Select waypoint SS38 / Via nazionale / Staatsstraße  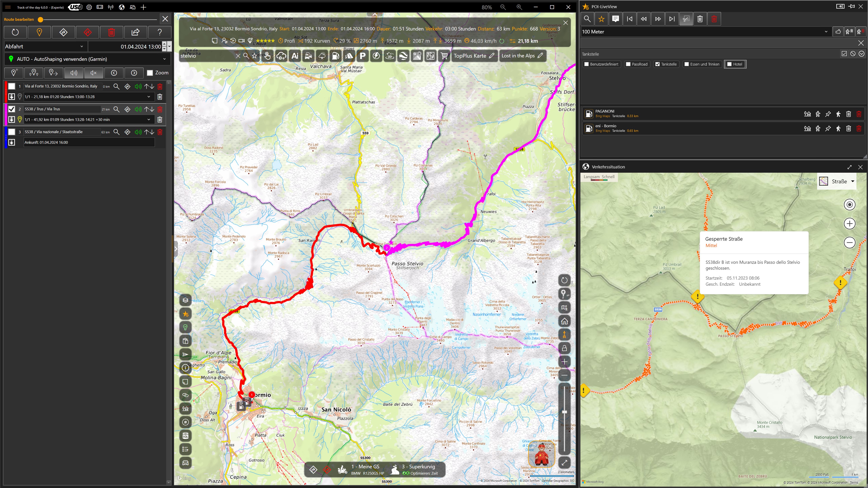[x=54, y=132]
